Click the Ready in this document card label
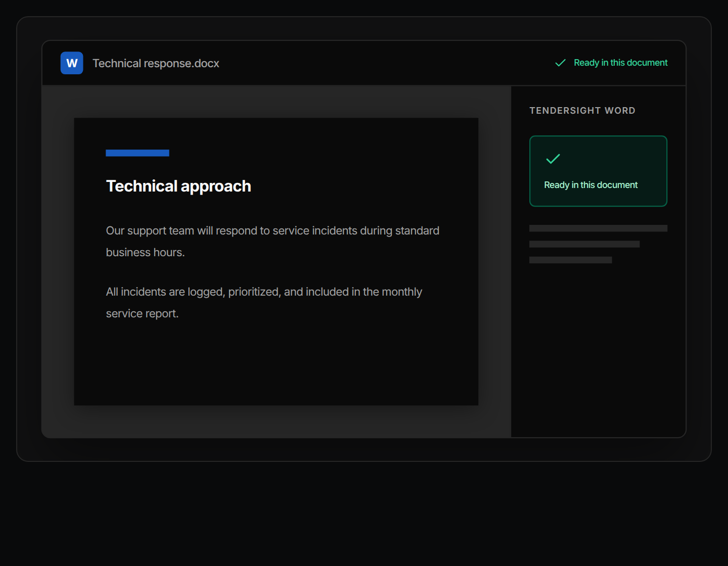This screenshot has width=728, height=566. click(590, 185)
